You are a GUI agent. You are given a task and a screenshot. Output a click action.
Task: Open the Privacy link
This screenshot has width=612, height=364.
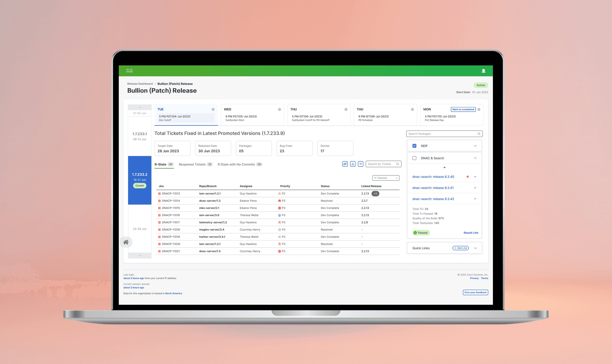(474, 278)
